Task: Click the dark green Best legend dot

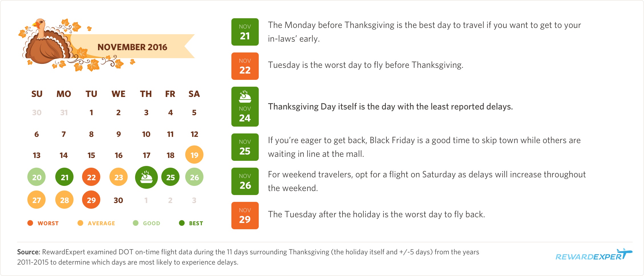Action: point(182,223)
